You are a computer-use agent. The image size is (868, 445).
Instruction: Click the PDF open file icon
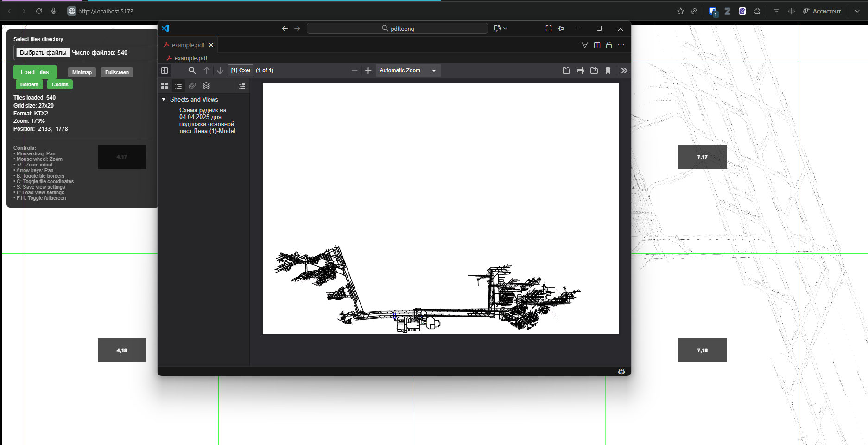point(566,70)
